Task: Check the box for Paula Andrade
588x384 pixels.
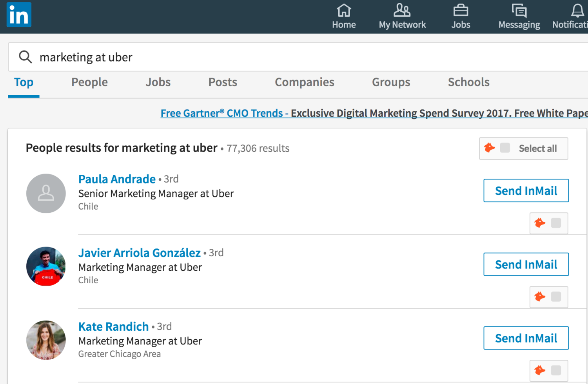Action: click(556, 223)
